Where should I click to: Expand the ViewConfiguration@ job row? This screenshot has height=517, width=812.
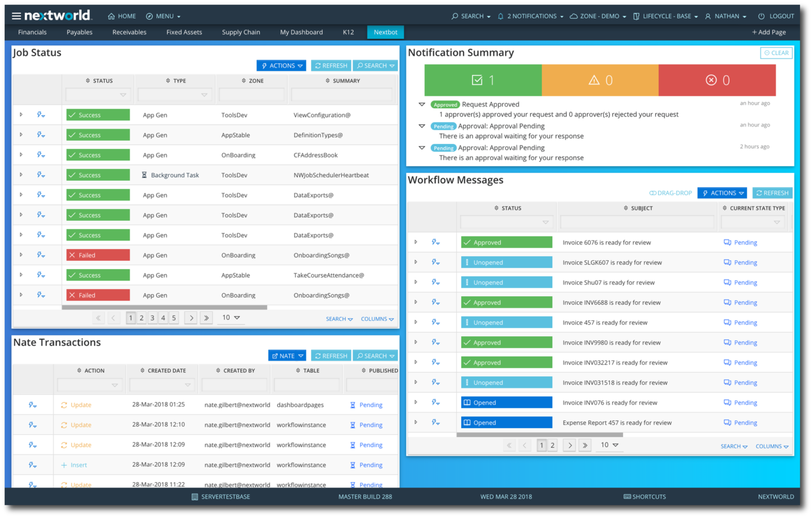tap(21, 115)
